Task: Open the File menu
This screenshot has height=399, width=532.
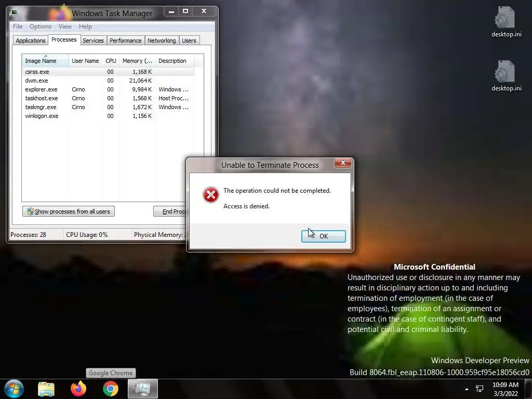Action: coord(18,26)
